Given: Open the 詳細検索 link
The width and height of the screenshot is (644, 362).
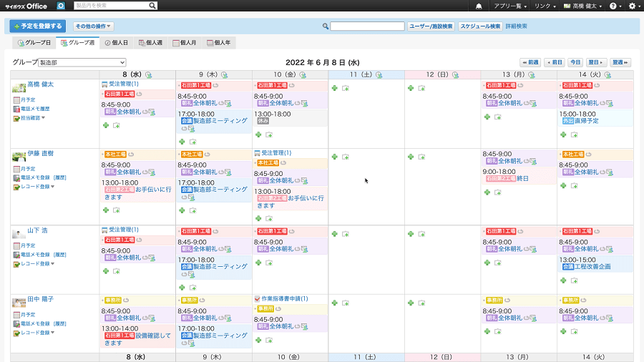Looking at the screenshot, I should (x=516, y=26).
